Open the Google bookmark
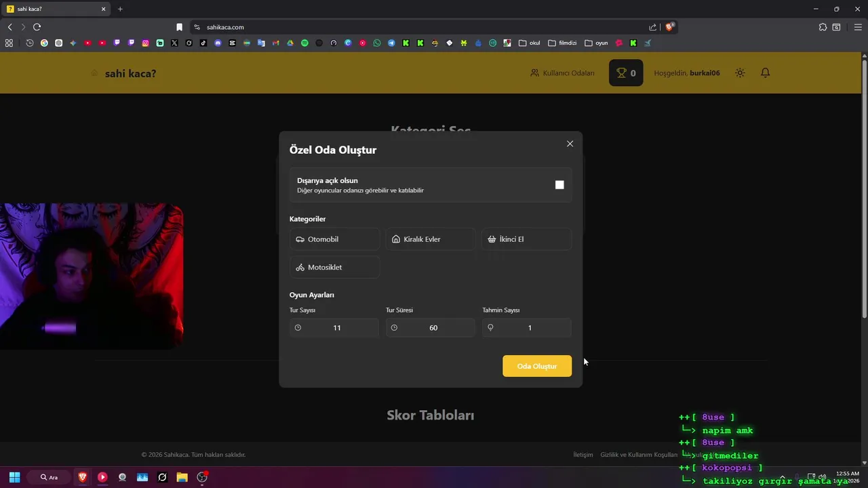Screen dimensions: 868x488 pos(44,43)
